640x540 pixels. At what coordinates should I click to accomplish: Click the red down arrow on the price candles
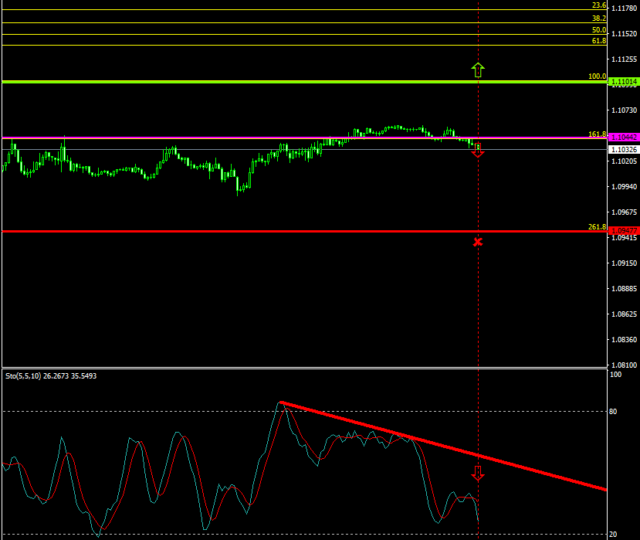tap(478, 151)
